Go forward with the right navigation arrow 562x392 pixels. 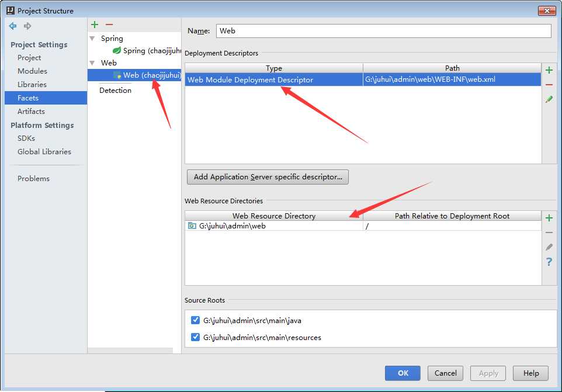pyautogui.click(x=27, y=26)
